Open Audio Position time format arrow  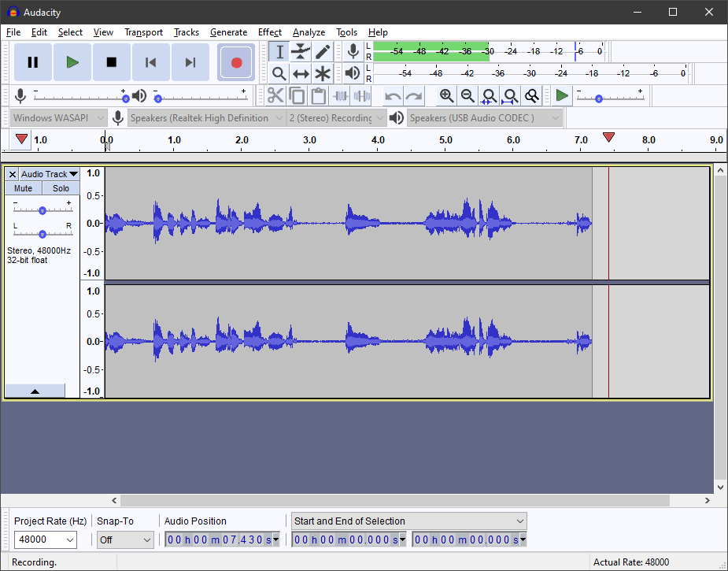(276, 539)
